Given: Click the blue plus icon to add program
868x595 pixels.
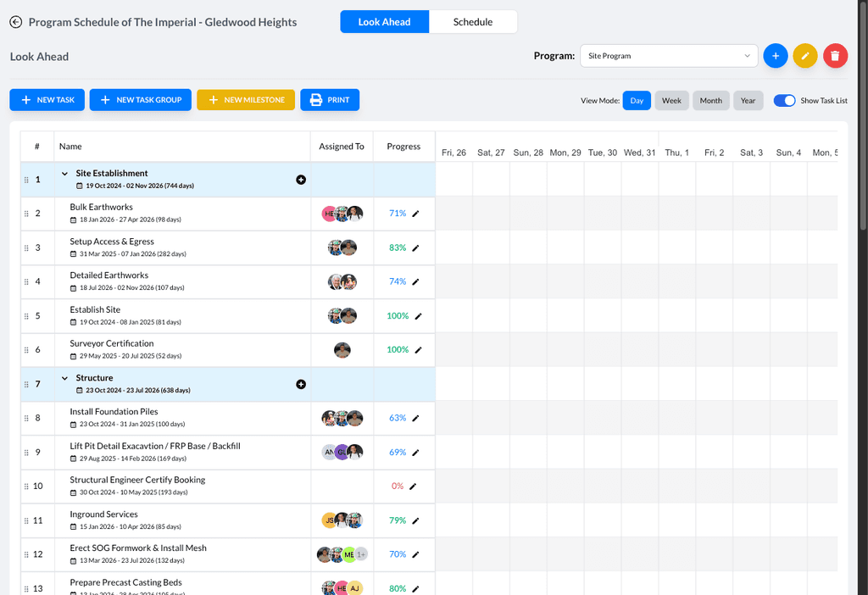Looking at the screenshot, I should 776,55.
